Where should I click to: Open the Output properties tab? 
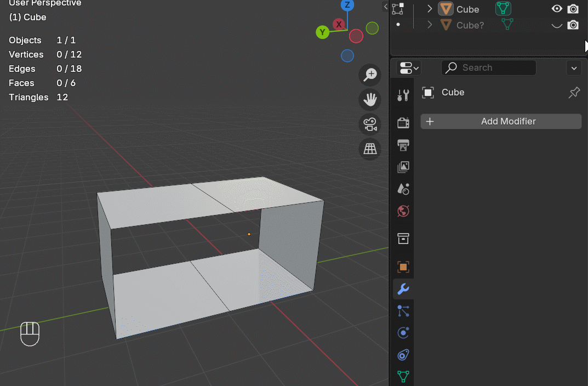pyautogui.click(x=403, y=145)
